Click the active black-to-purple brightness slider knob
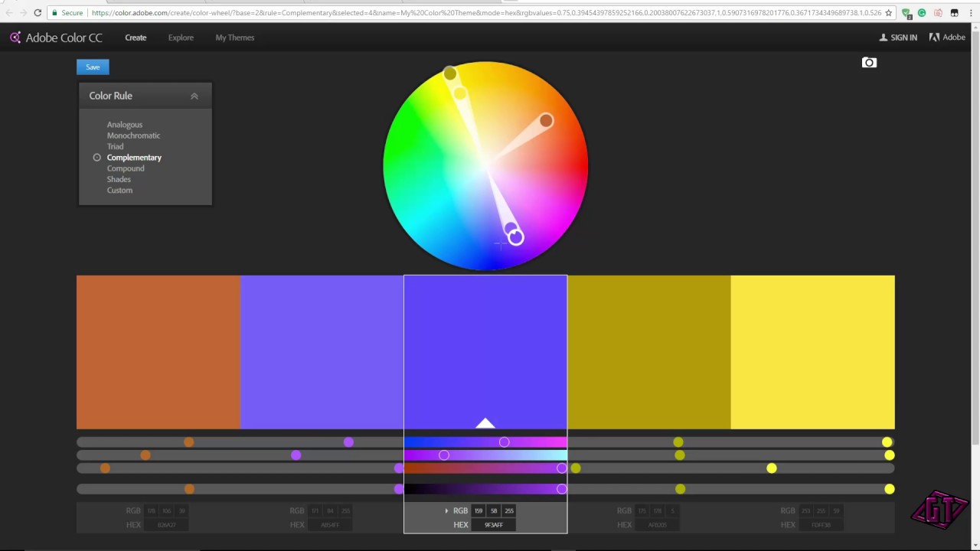 pyautogui.click(x=562, y=489)
